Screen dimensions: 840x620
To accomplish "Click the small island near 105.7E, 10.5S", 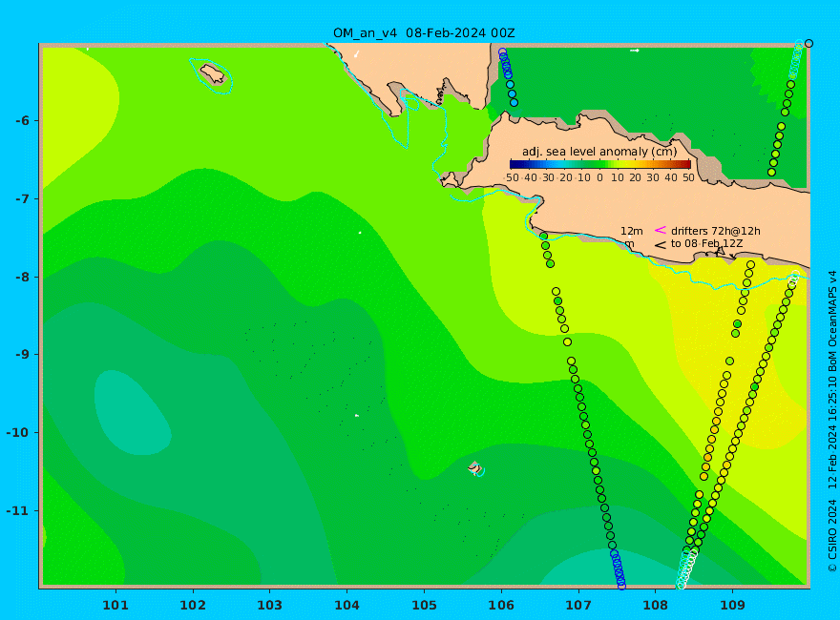I will pyautogui.click(x=474, y=467).
